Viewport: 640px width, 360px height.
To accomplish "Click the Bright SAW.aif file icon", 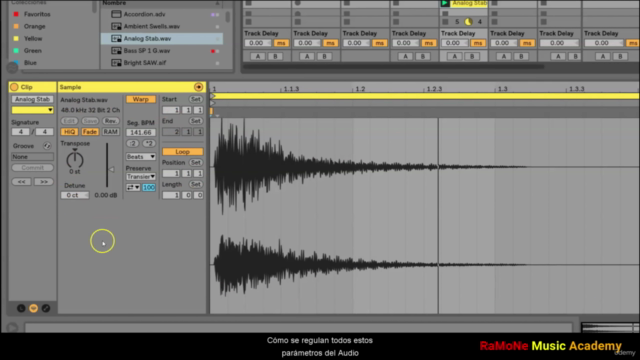I will click(116, 63).
